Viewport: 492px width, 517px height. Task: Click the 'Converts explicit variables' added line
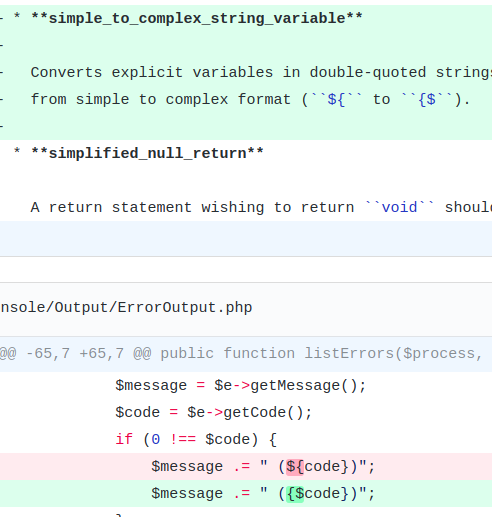click(x=246, y=72)
